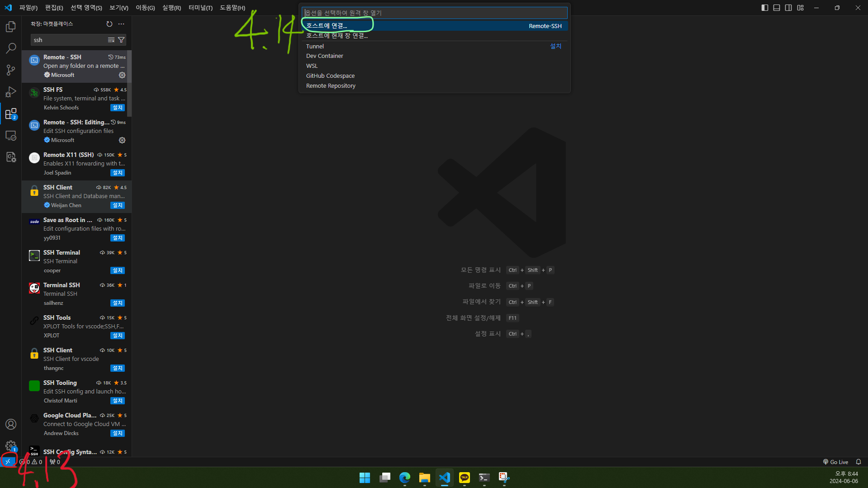The width and height of the screenshot is (868, 488).
Task: Open the Accounts icon in the activity bar
Action: point(11,424)
